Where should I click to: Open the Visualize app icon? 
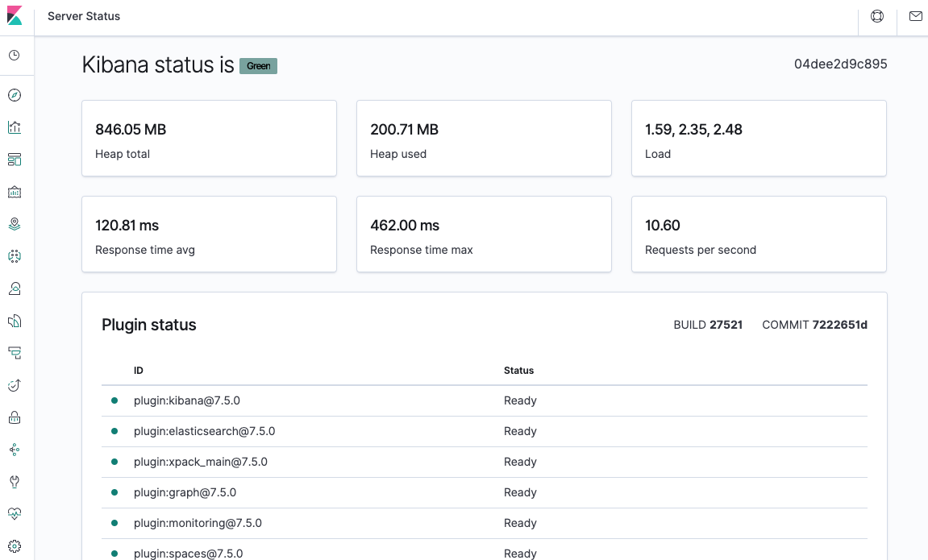(15, 127)
